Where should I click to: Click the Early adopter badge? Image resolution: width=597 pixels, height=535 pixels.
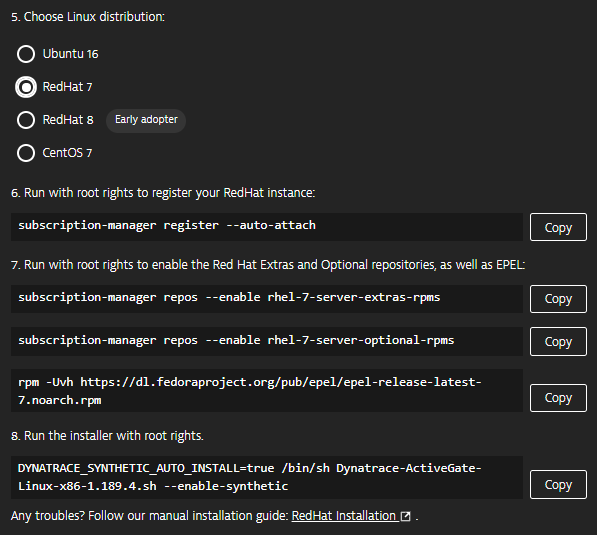[x=146, y=120]
